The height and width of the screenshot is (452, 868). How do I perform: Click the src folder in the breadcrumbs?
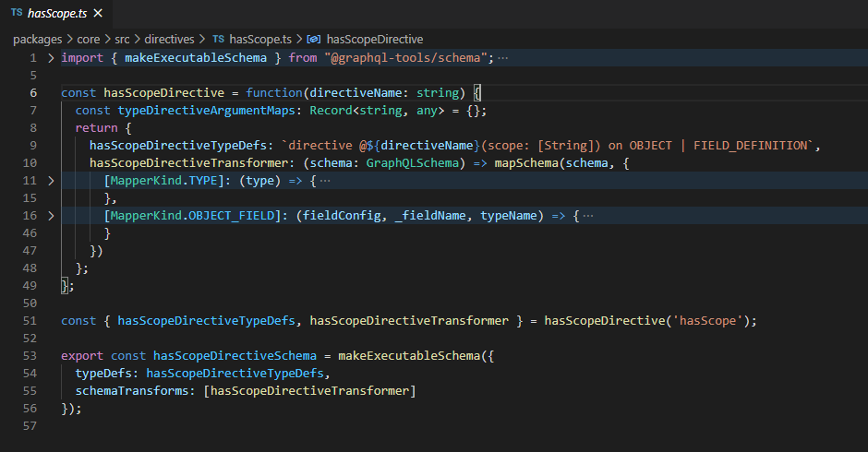(122, 40)
